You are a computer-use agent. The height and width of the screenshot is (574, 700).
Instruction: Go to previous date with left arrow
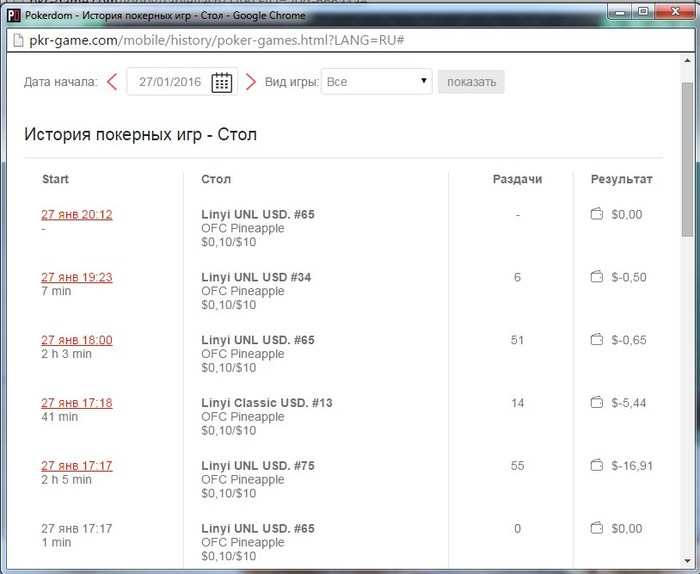point(112,82)
